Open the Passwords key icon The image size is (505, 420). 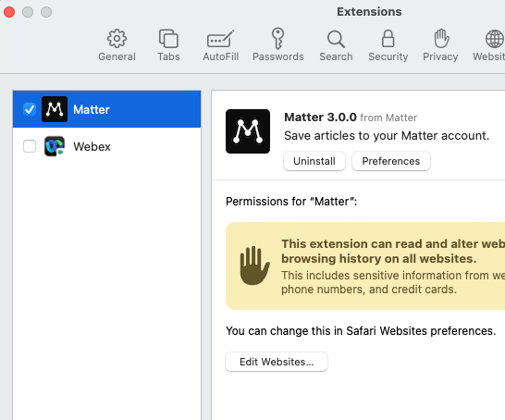click(x=277, y=38)
